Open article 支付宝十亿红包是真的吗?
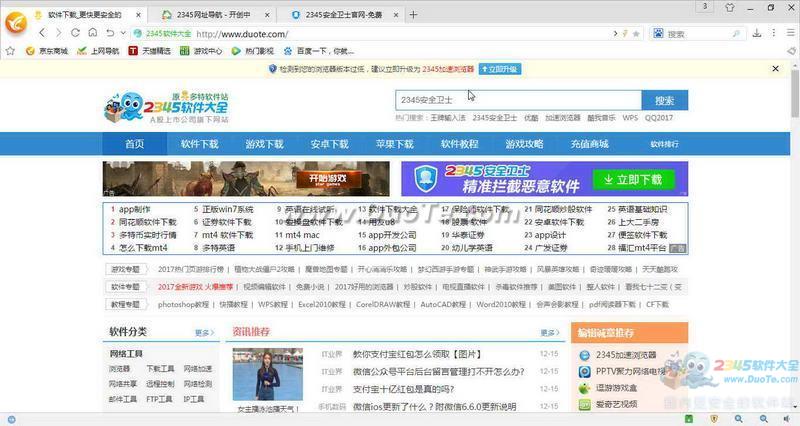800x426 pixels. (403, 389)
